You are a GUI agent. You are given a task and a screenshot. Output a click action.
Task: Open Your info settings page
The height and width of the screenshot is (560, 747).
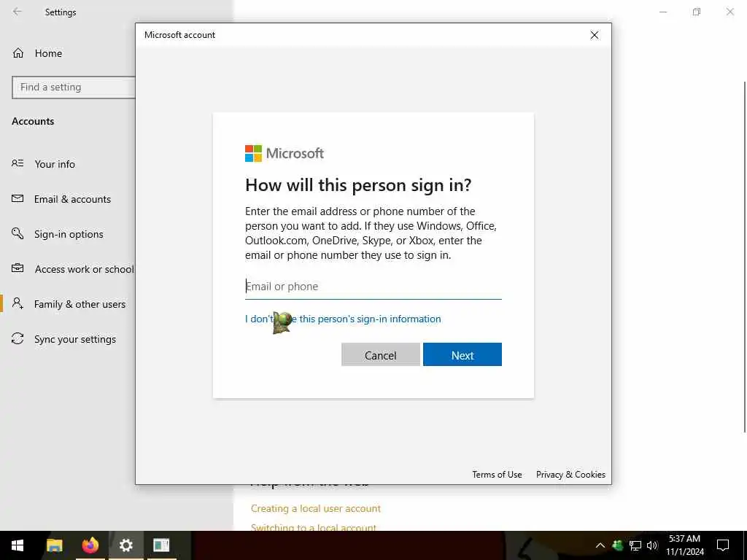[x=55, y=164]
